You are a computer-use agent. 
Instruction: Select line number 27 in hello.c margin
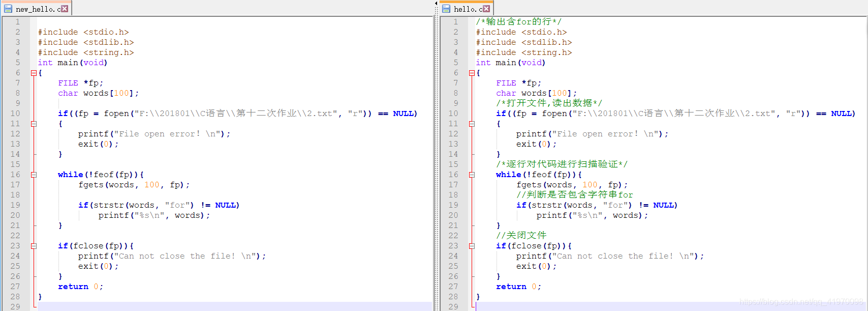[453, 287]
